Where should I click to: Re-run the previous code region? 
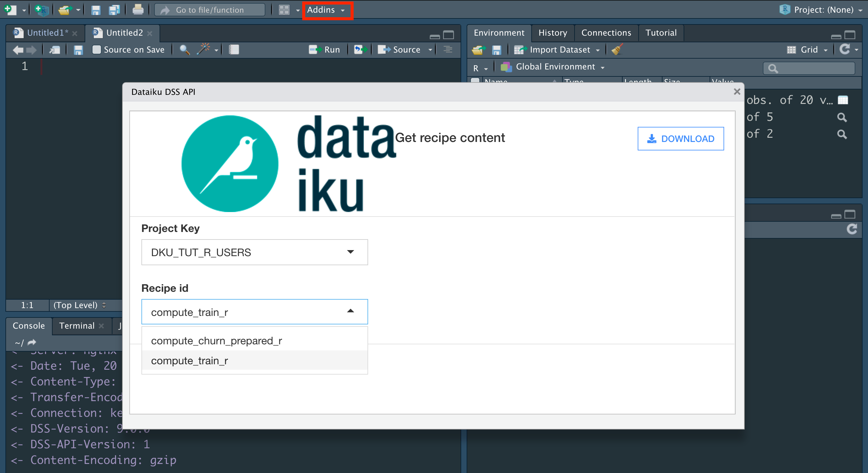pos(360,50)
